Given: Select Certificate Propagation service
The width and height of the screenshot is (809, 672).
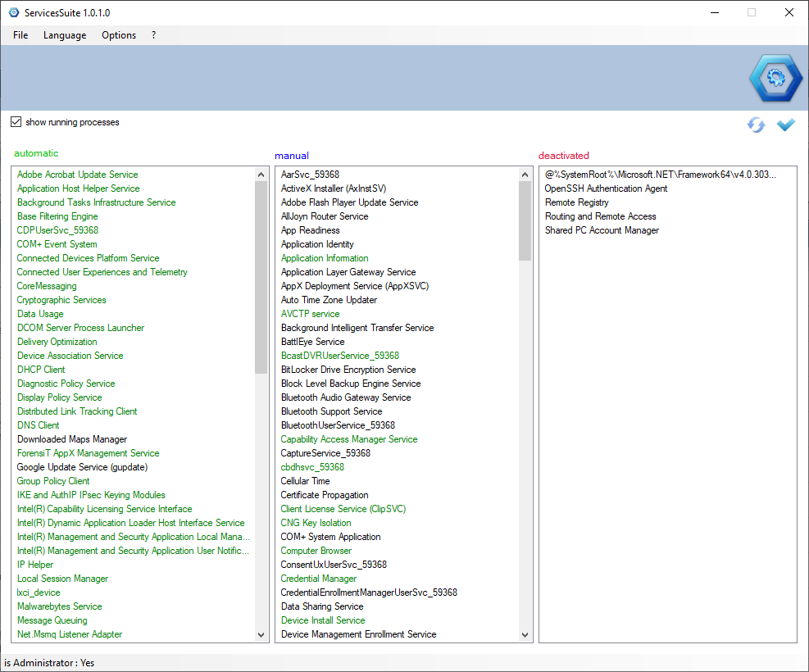Looking at the screenshot, I should (x=325, y=495).
